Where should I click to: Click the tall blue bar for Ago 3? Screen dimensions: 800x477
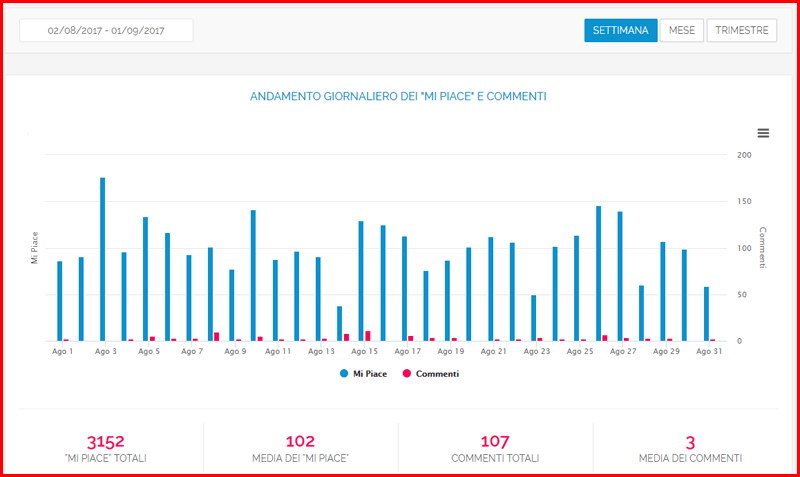(x=103, y=259)
